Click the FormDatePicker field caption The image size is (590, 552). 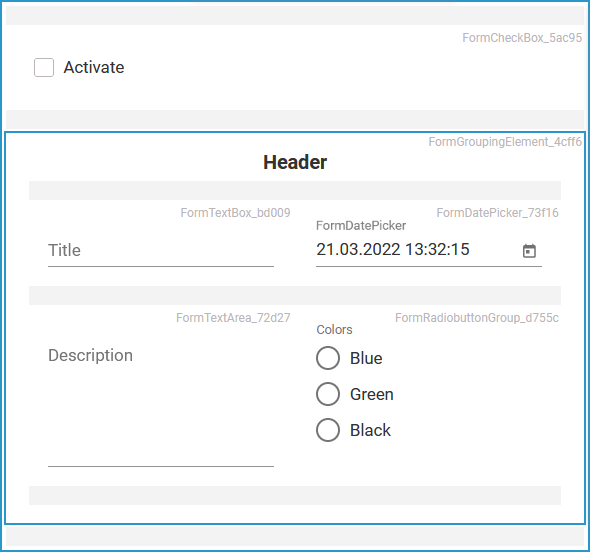pyautogui.click(x=361, y=226)
